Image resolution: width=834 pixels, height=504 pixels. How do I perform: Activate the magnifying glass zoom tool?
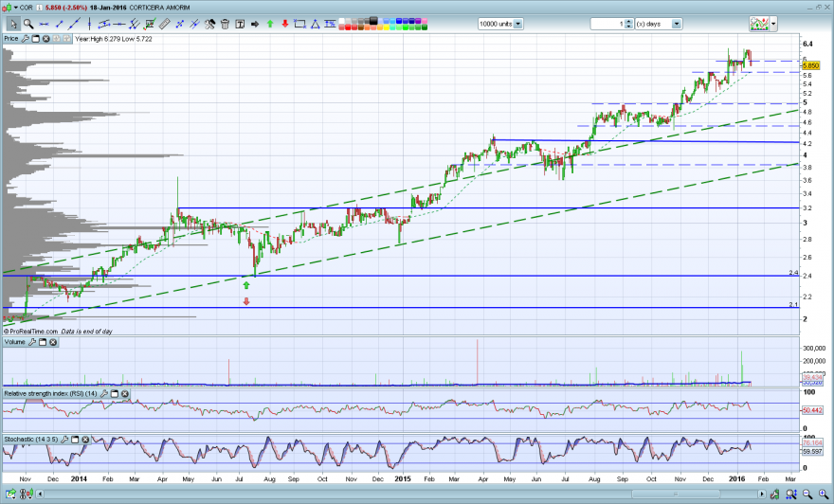(28, 24)
